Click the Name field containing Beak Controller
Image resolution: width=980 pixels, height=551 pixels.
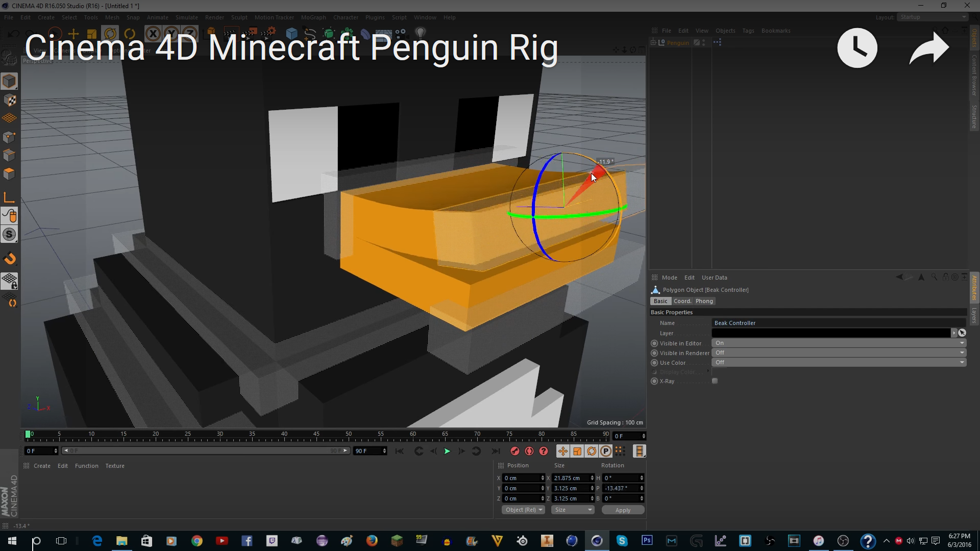point(839,323)
